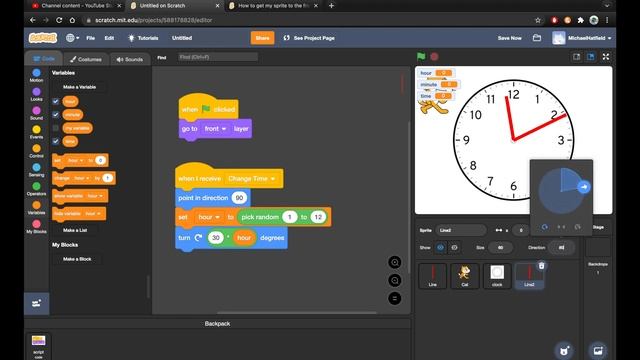
Task: Hide the sprite with crossed-eye button
Action: pos(454,247)
